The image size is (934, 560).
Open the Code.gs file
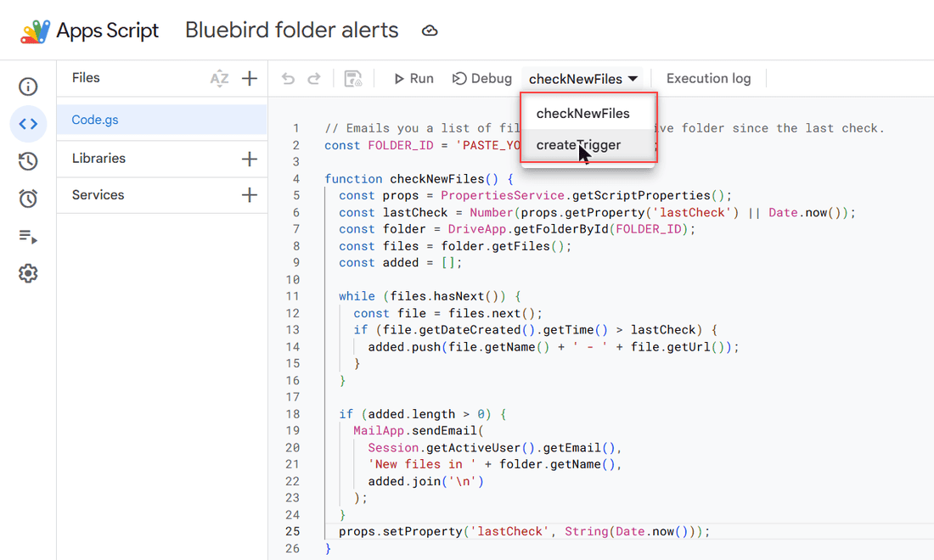(x=162, y=120)
